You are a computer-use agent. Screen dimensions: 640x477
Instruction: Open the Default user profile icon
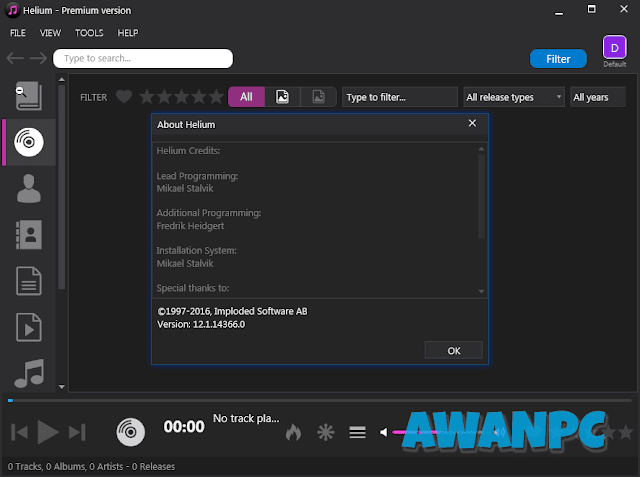tap(614, 48)
